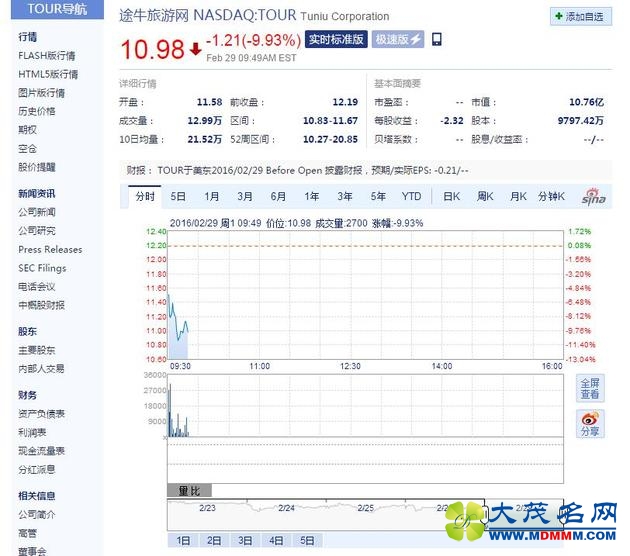This screenshot has width=630, height=556.
Task: Select the 1年 chart tab
Action: [x=311, y=197]
